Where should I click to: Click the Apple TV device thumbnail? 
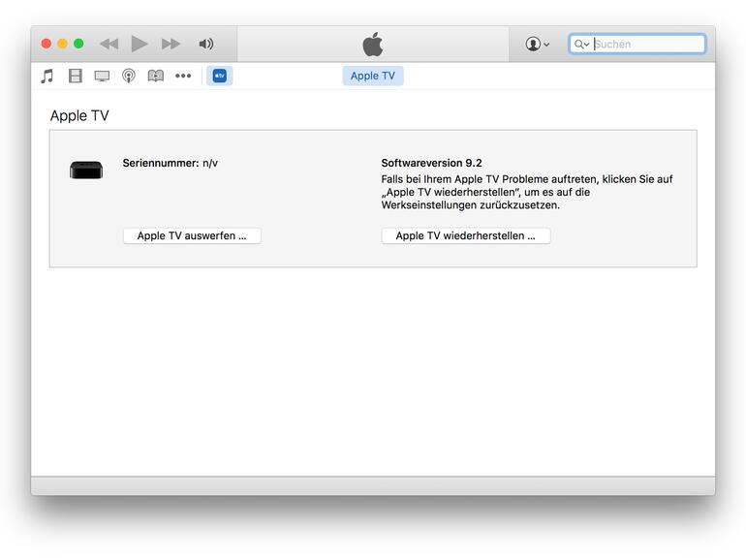click(x=86, y=170)
